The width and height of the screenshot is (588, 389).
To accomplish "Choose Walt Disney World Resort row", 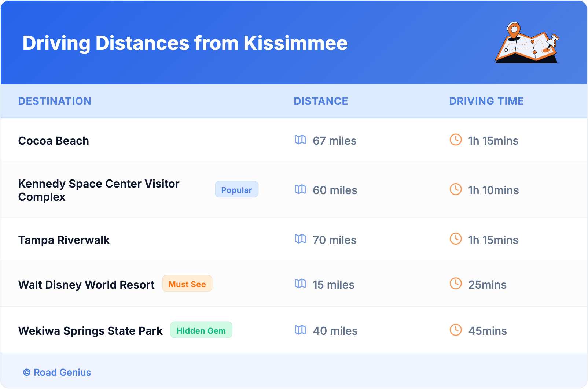I will coord(86,285).
